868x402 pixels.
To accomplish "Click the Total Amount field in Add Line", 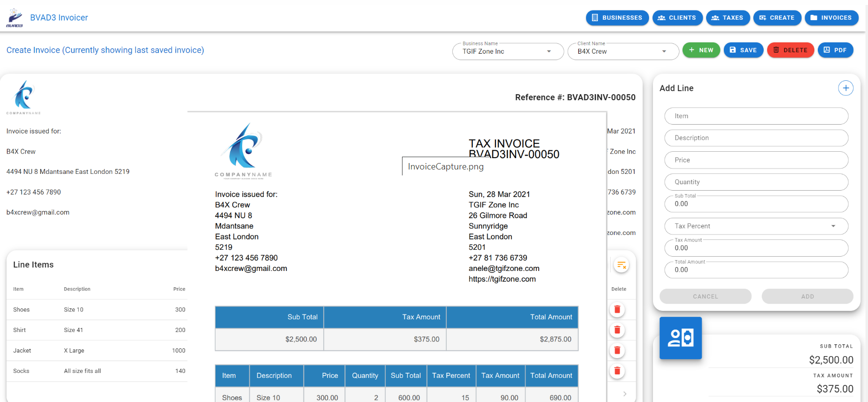I will [756, 270].
